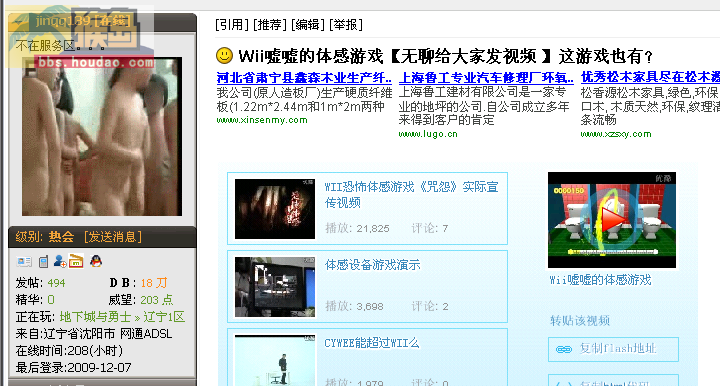Click 威望 value 203 点
The height and width of the screenshot is (386, 720).
click(157, 300)
